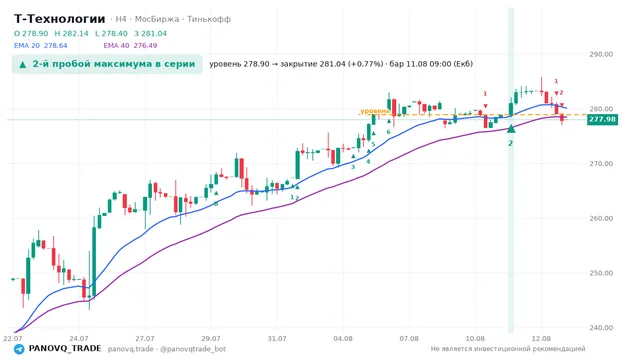640x360 pixels.
Task: Click the L 278.40 low value
Action: (x=111, y=33)
